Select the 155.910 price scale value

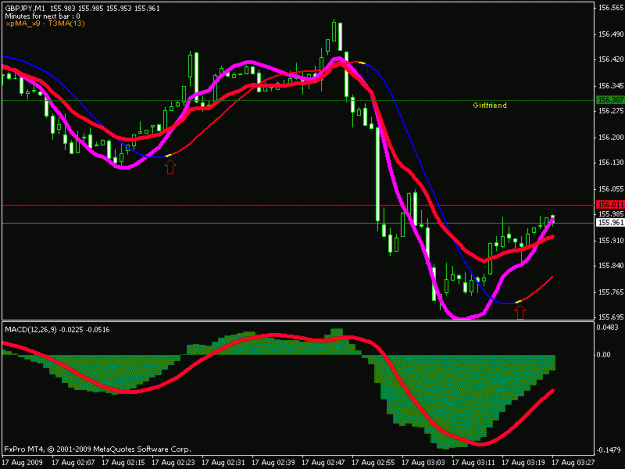(x=611, y=240)
